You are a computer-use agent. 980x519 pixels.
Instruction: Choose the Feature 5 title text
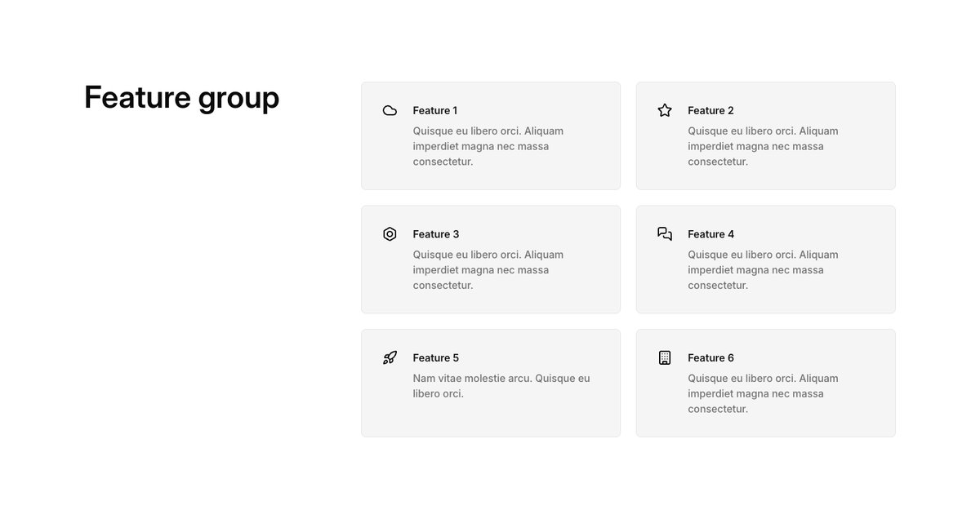(436, 357)
